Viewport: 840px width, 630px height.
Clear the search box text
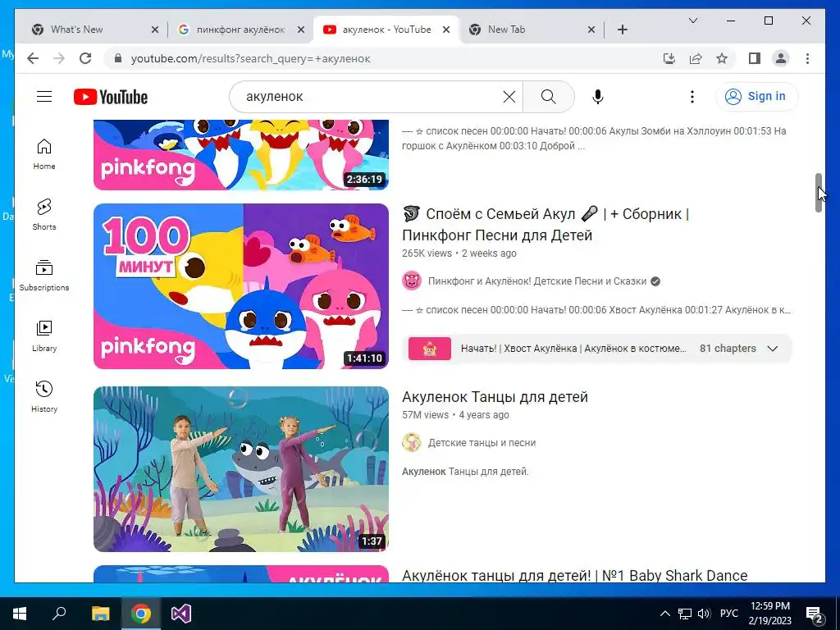[509, 97]
